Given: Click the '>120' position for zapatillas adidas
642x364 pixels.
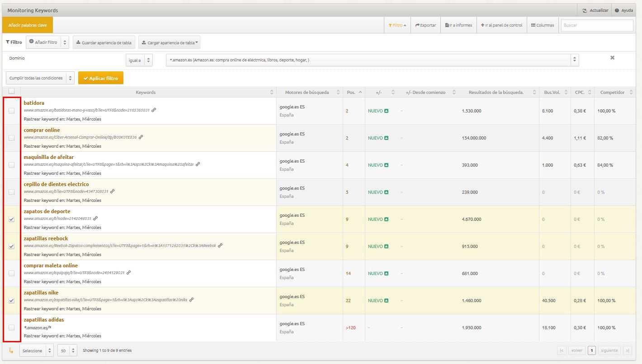Looking at the screenshot, I should (351, 328).
